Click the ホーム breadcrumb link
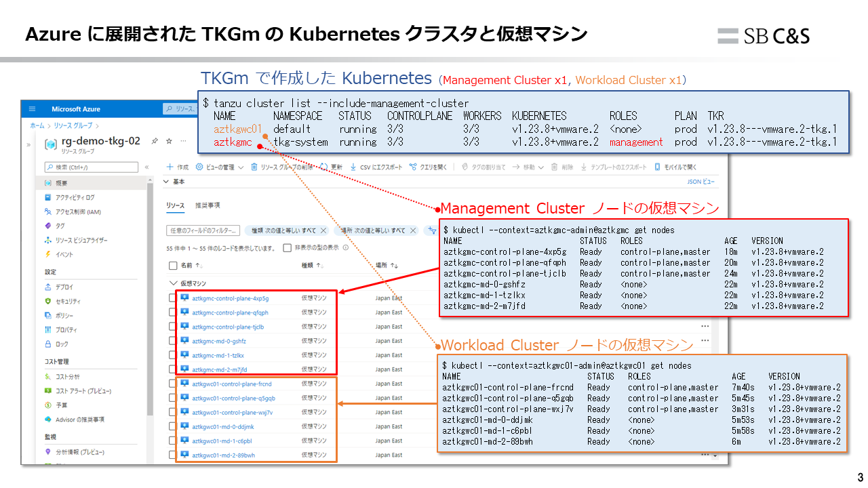The height and width of the screenshot is (488, 868). click(37, 125)
